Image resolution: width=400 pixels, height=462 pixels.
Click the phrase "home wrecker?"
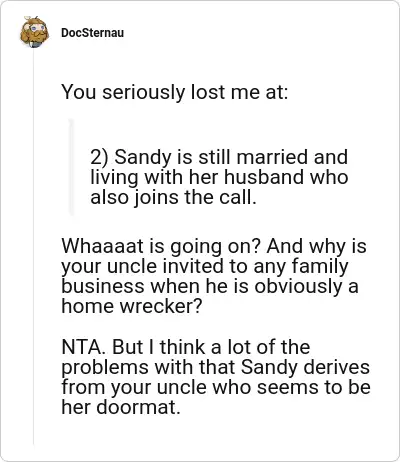(x=132, y=306)
